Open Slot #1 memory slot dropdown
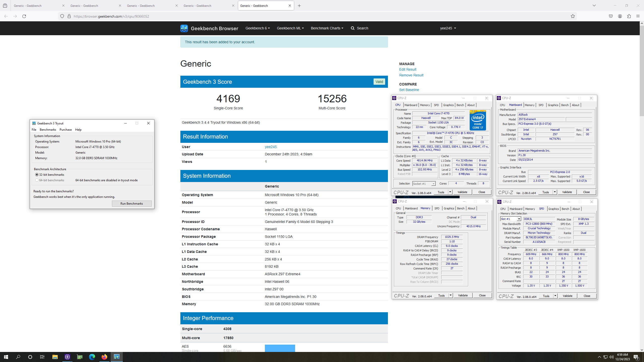 pyautogui.click(x=510, y=219)
